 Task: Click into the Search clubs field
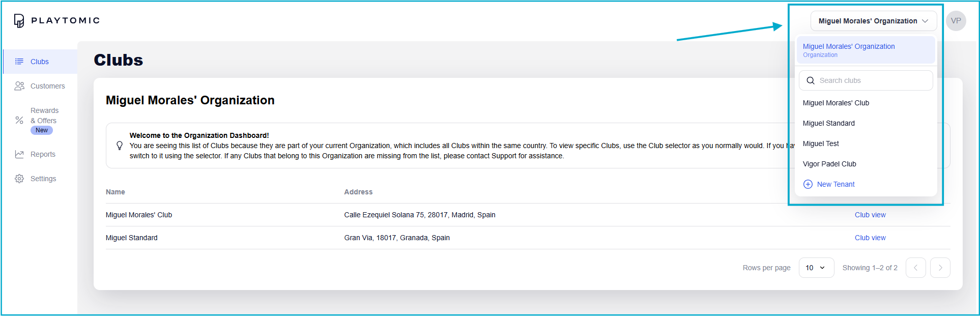866,80
